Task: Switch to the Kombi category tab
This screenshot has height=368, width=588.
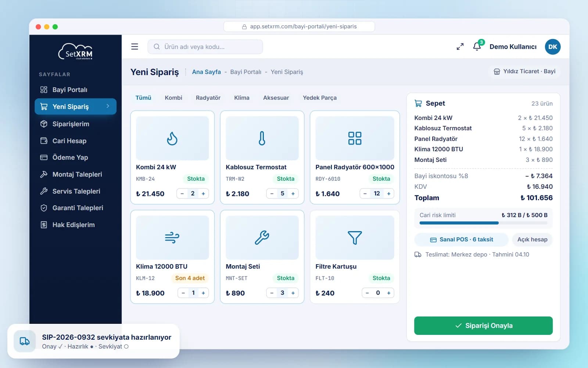Action: click(x=173, y=98)
